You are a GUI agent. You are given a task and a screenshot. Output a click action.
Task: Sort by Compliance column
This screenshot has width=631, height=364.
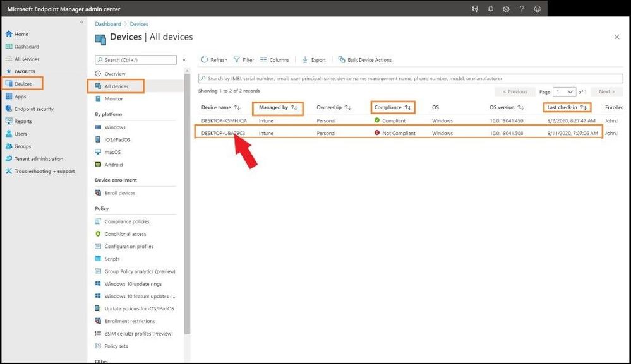point(392,107)
